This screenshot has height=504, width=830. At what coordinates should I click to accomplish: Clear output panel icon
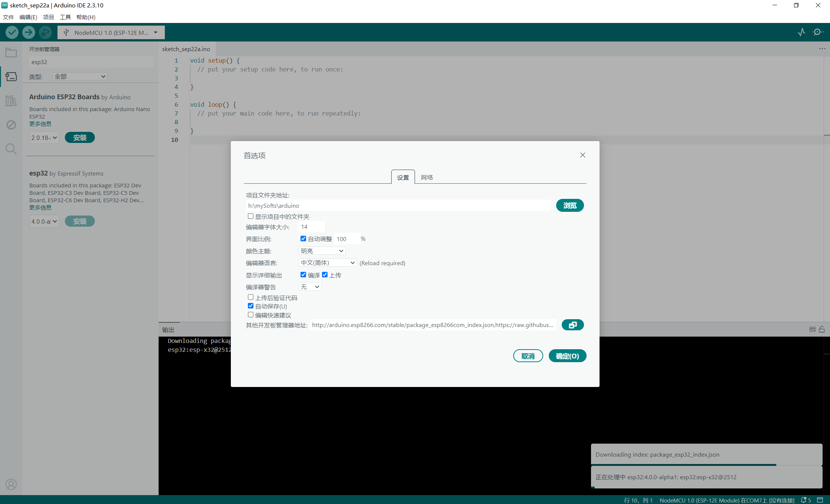[x=812, y=329]
